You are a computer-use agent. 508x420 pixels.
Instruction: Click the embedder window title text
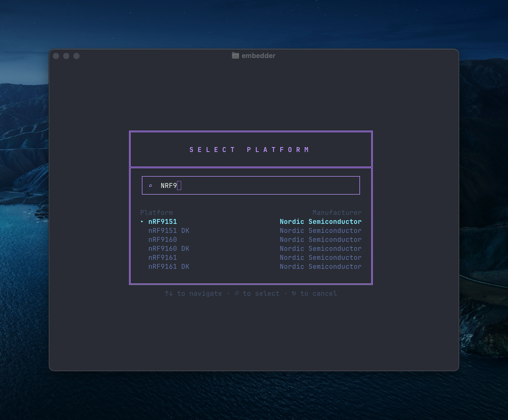258,56
